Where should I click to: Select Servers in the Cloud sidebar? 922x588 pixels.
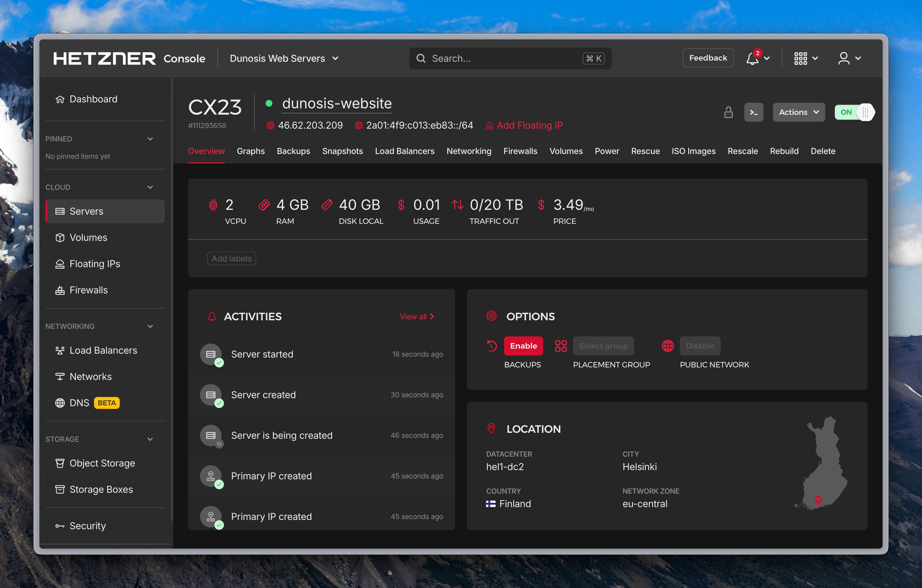(86, 211)
